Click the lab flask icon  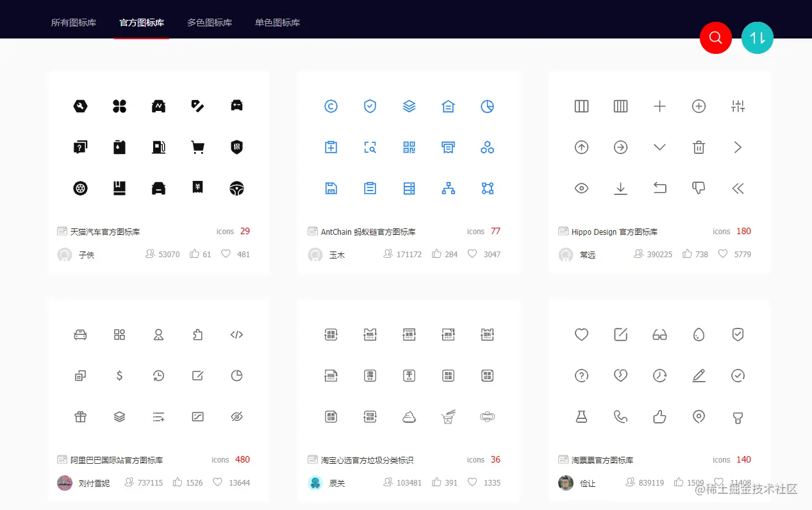coord(581,417)
